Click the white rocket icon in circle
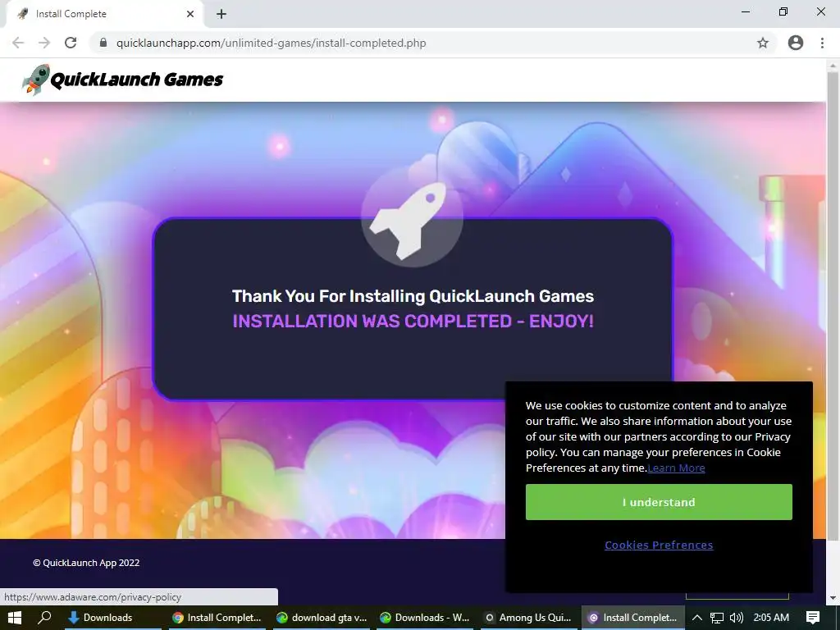840x630 pixels. click(x=412, y=218)
